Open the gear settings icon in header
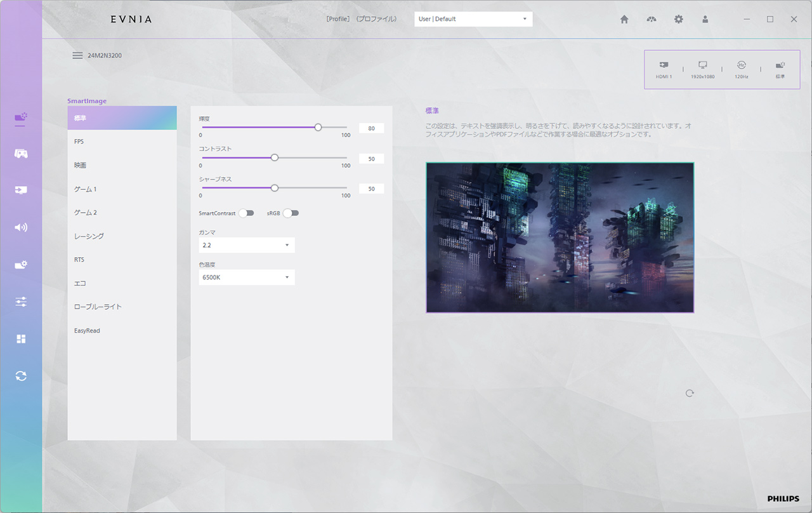812x513 pixels. click(678, 19)
